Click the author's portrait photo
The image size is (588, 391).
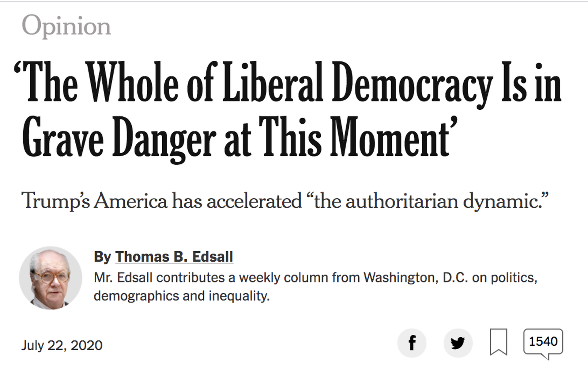tap(51, 278)
